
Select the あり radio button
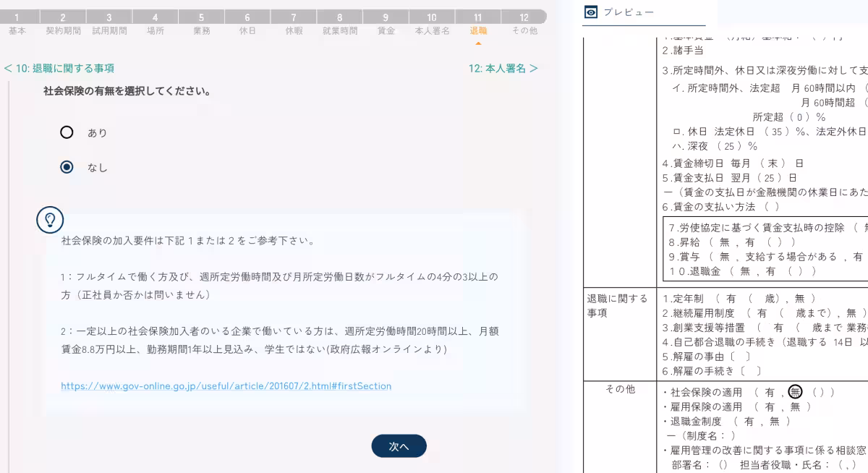(x=67, y=132)
